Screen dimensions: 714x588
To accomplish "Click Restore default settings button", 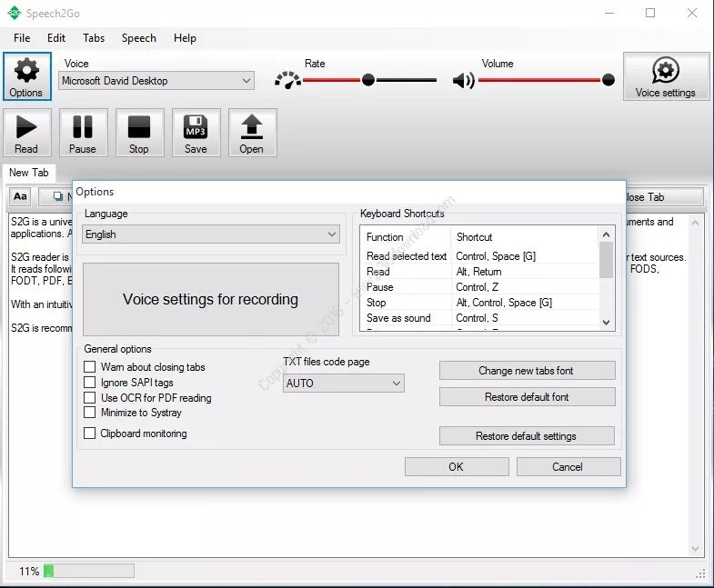I will [527, 436].
